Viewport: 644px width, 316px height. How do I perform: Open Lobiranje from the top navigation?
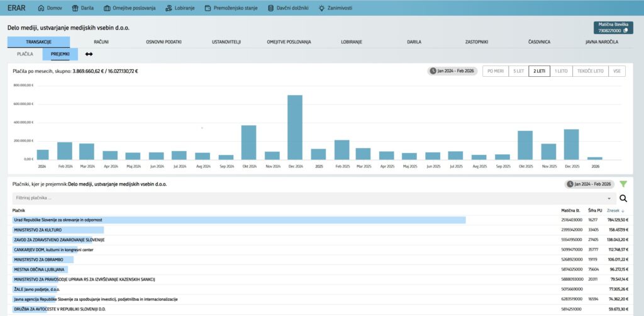[180, 8]
